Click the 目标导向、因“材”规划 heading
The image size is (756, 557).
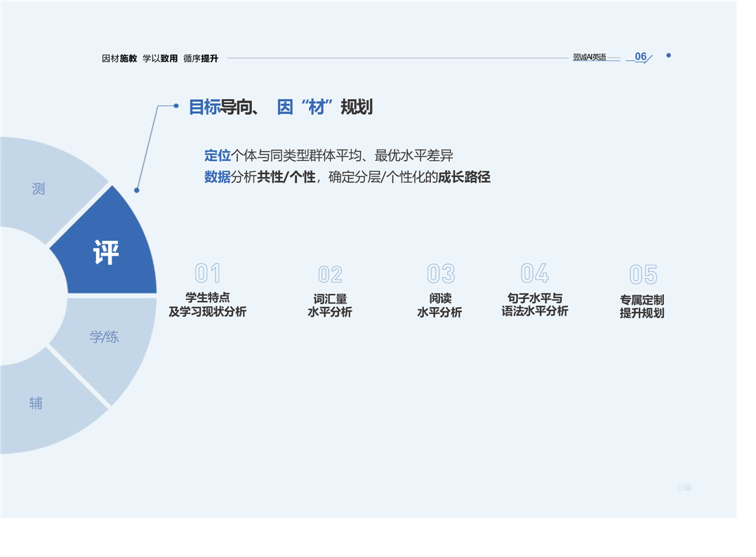coord(280,107)
